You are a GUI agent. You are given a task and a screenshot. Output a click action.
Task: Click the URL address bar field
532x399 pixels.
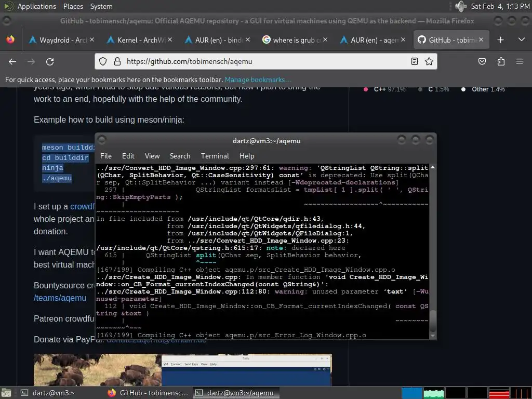265,61
